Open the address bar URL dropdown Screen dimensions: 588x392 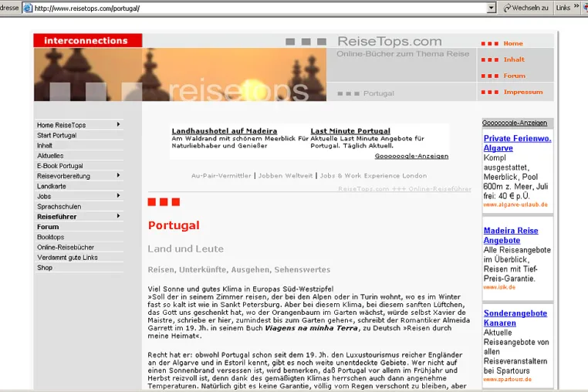[492, 8]
